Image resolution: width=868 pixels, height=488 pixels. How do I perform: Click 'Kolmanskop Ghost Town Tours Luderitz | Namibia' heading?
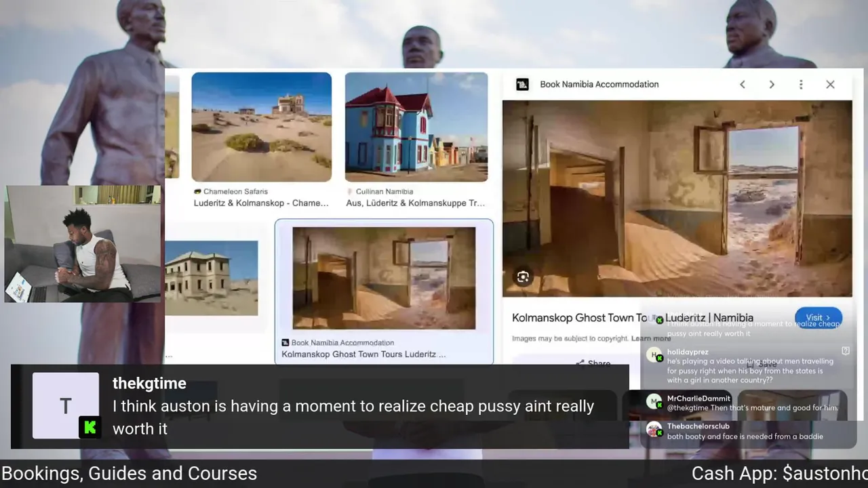pos(633,318)
